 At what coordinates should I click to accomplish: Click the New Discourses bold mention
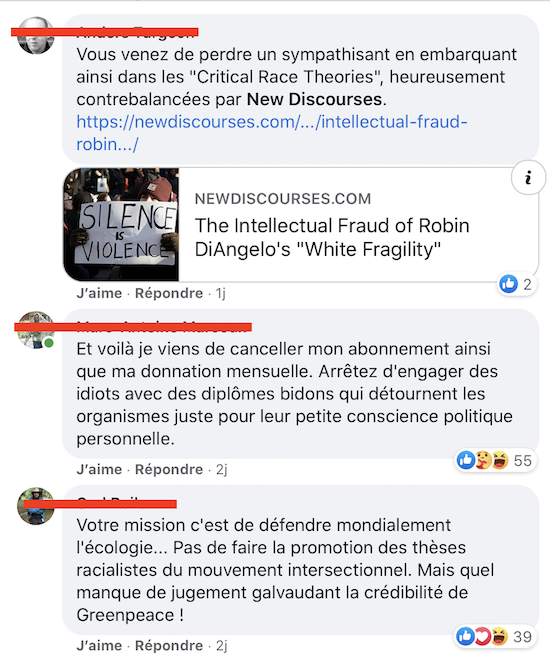pyautogui.click(x=314, y=99)
